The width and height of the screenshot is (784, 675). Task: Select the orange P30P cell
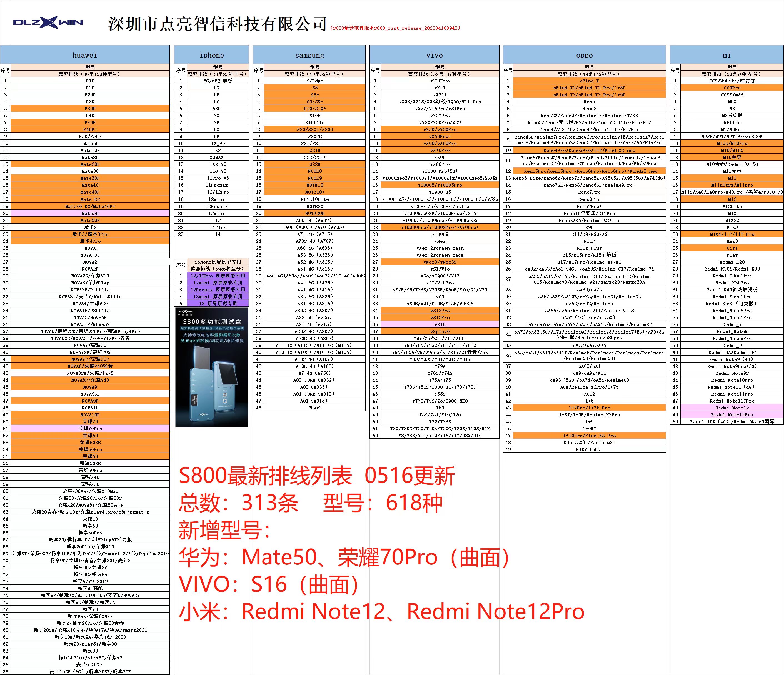(x=90, y=109)
